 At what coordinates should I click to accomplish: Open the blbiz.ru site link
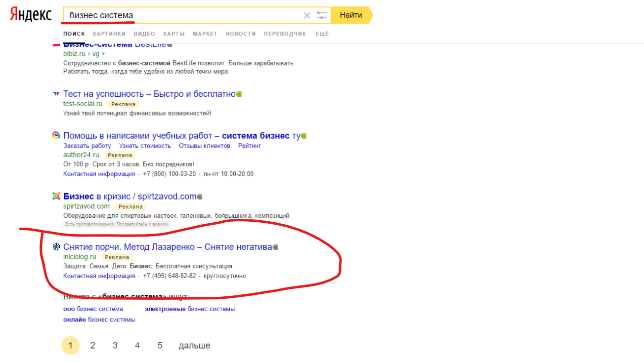74,53
